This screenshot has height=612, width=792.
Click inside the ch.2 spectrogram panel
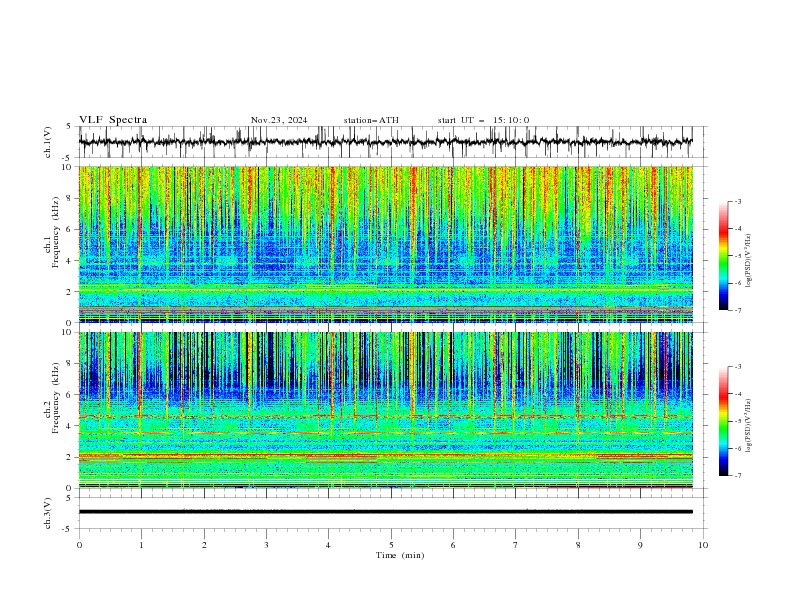pyautogui.click(x=385, y=410)
